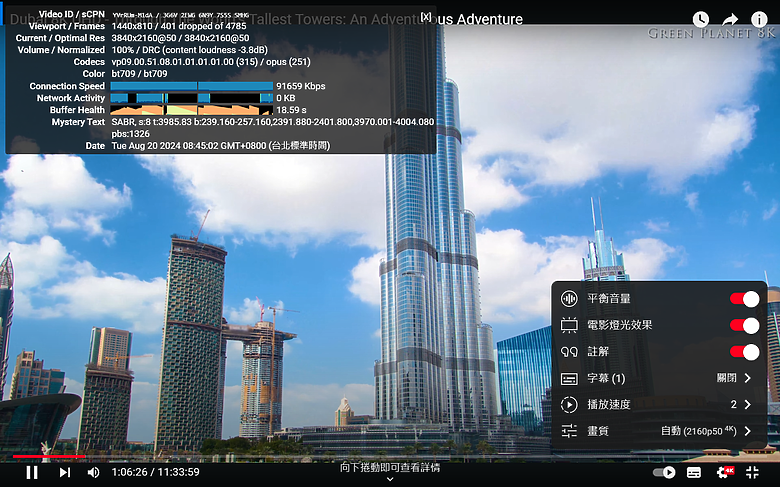780x487 pixels.
Task: Click the Buffer Health value 18.59 s
Action: click(x=291, y=110)
